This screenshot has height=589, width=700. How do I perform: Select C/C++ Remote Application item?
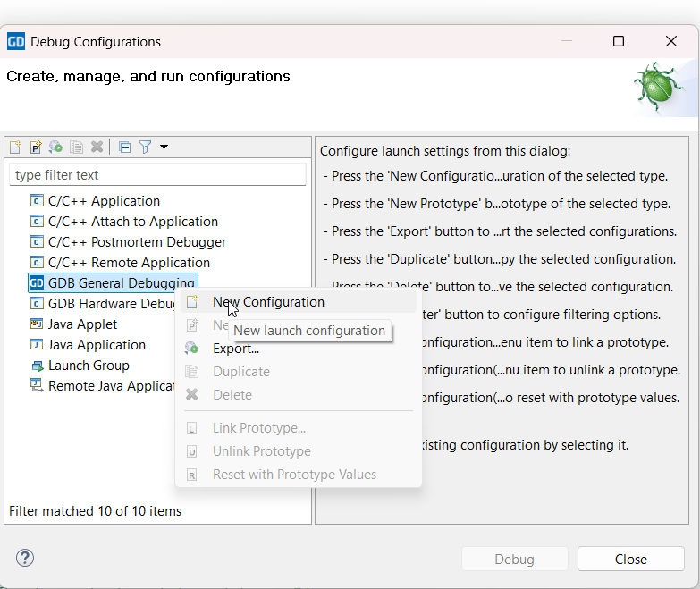(x=129, y=263)
